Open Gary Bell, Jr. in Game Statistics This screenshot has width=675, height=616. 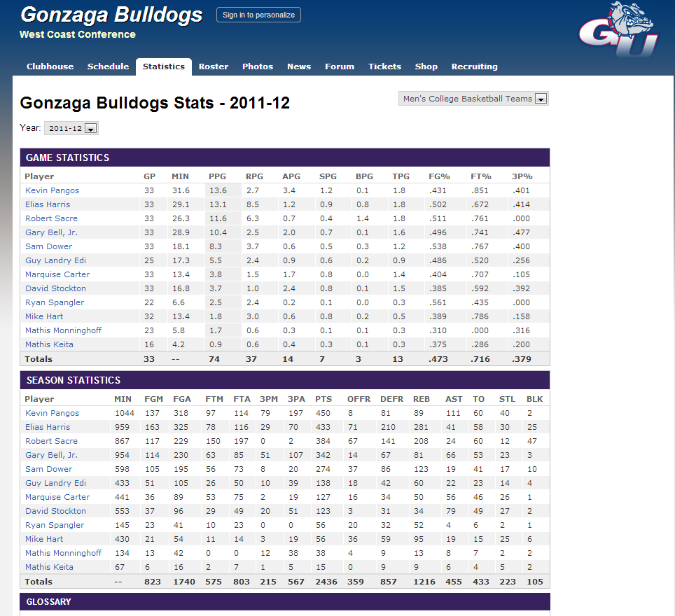pyautogui.click(x=51, y=232)
